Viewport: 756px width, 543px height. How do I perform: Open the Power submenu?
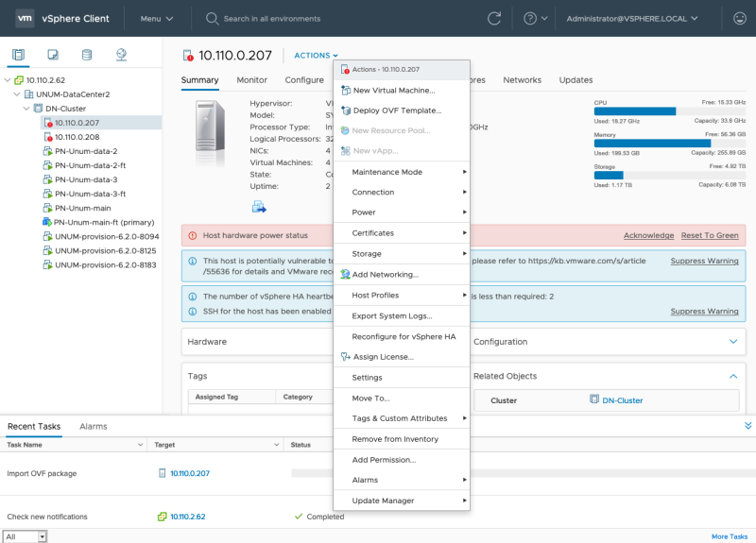(x=401, y=212)
